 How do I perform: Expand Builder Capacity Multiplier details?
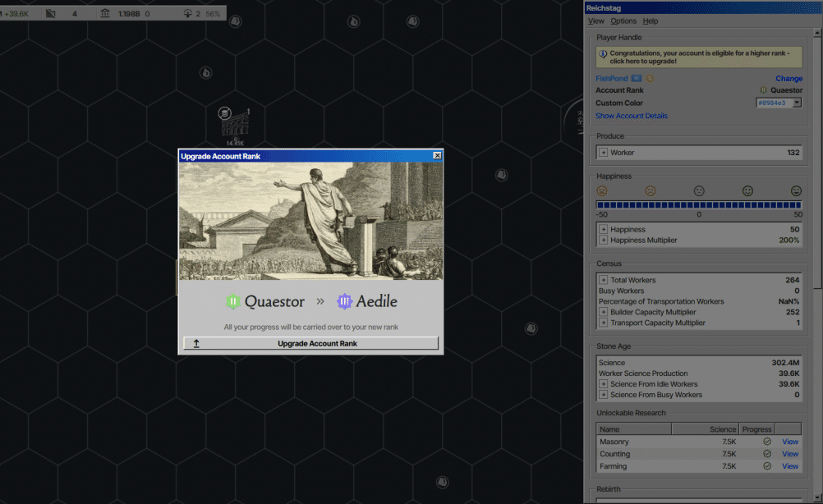(603, 312)
